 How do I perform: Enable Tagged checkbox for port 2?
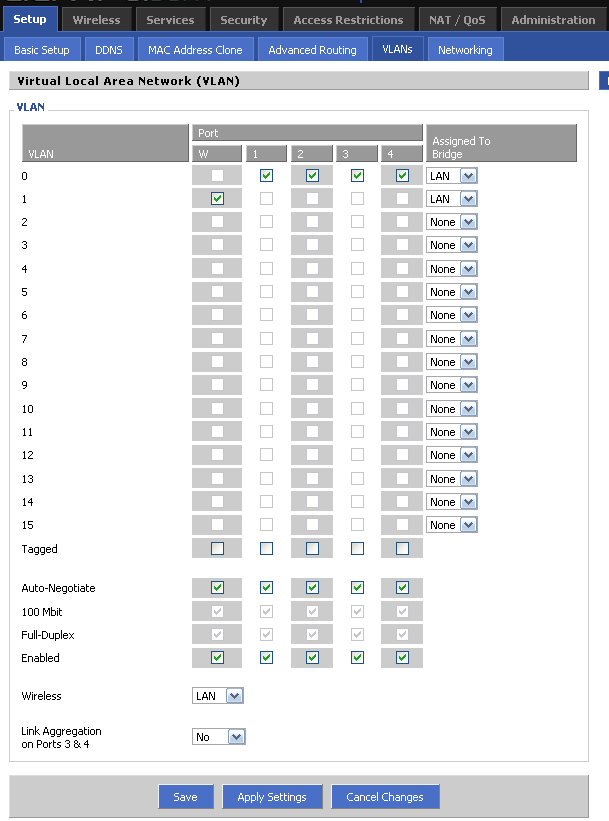(x=312, y=548)
